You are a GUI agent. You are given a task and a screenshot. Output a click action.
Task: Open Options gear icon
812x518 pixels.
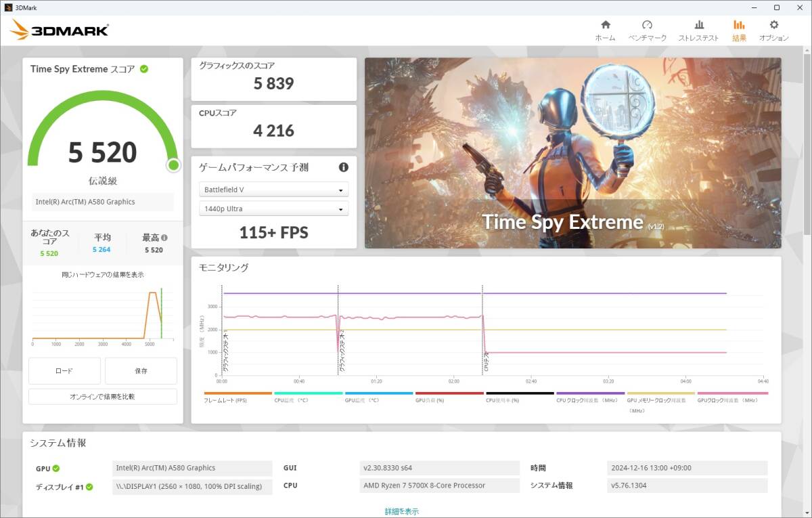773,25
